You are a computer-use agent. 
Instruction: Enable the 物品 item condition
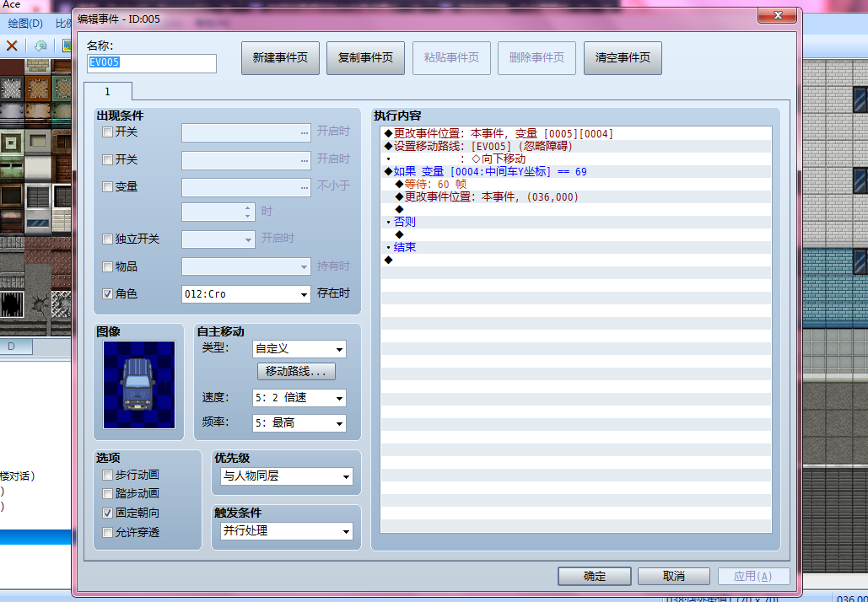click(x=107, y=266)
